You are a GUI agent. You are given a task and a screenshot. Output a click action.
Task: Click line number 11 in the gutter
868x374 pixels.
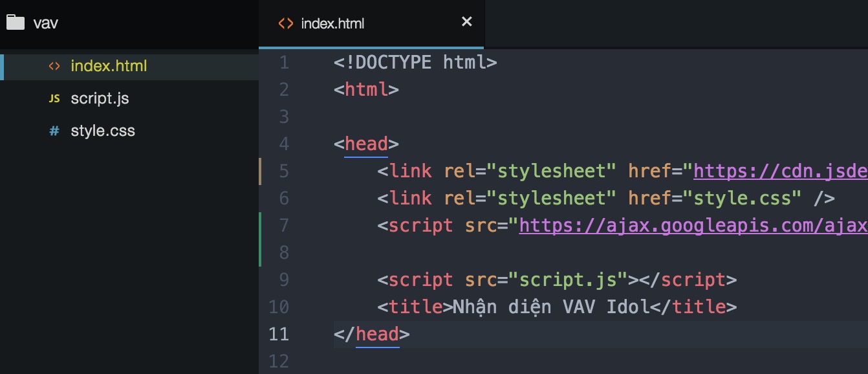coord(279,334)
